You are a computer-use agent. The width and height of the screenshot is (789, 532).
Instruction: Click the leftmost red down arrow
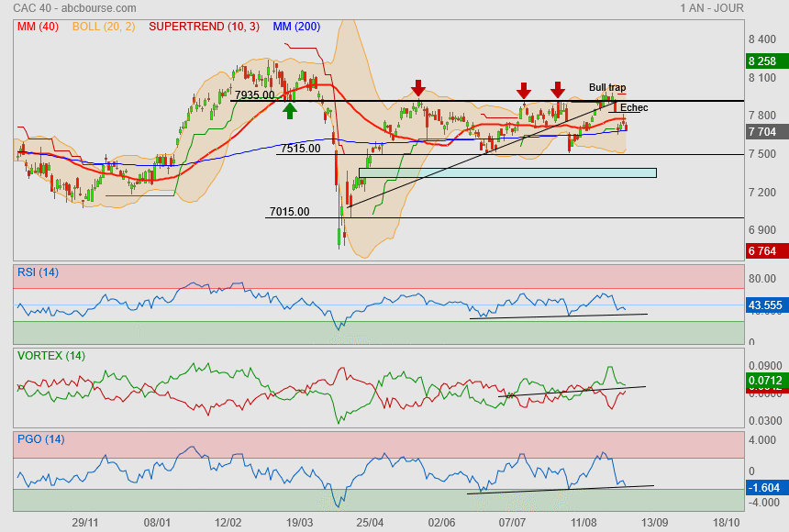click(418, 87)
